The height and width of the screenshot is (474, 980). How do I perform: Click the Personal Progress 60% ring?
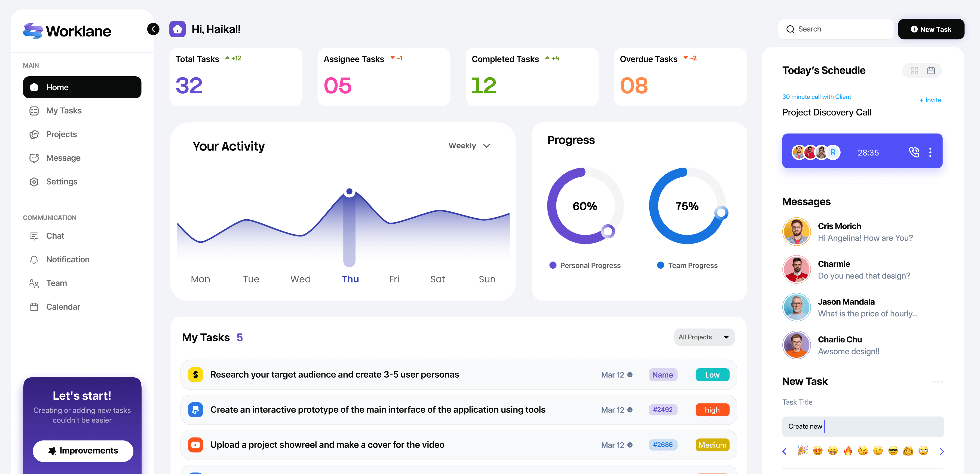(585, 206)
